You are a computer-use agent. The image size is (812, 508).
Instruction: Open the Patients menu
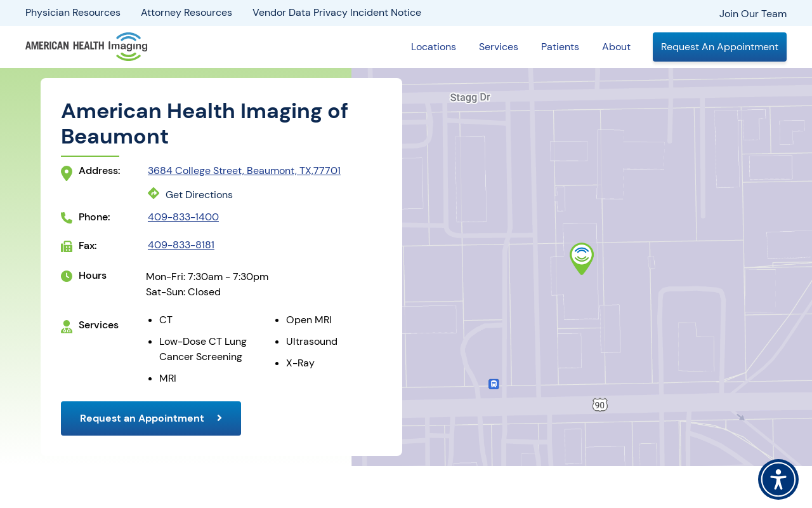560,47
